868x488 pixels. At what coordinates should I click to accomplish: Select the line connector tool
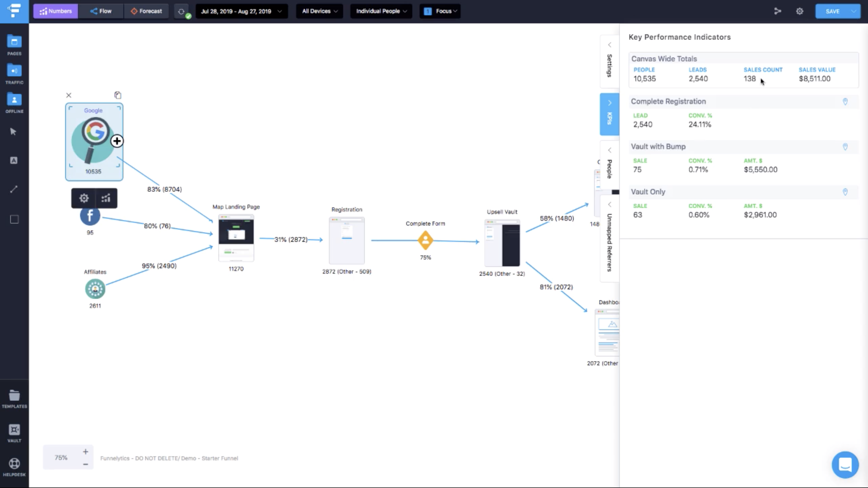click(14, 189)
